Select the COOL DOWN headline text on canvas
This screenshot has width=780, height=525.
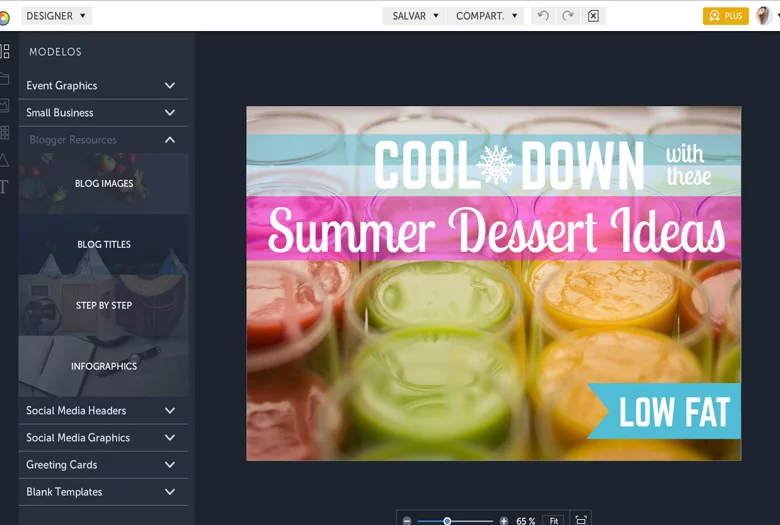509,164
